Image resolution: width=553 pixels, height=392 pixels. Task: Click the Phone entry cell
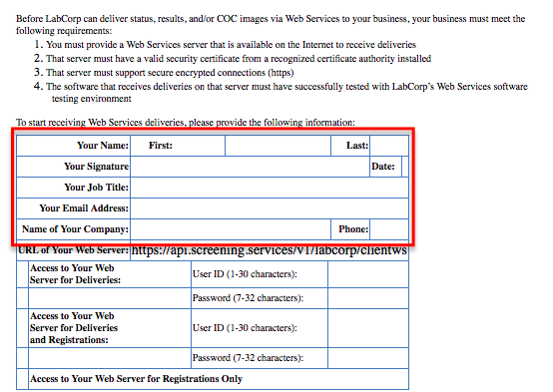pyautogui.click(x=389, y=229)
